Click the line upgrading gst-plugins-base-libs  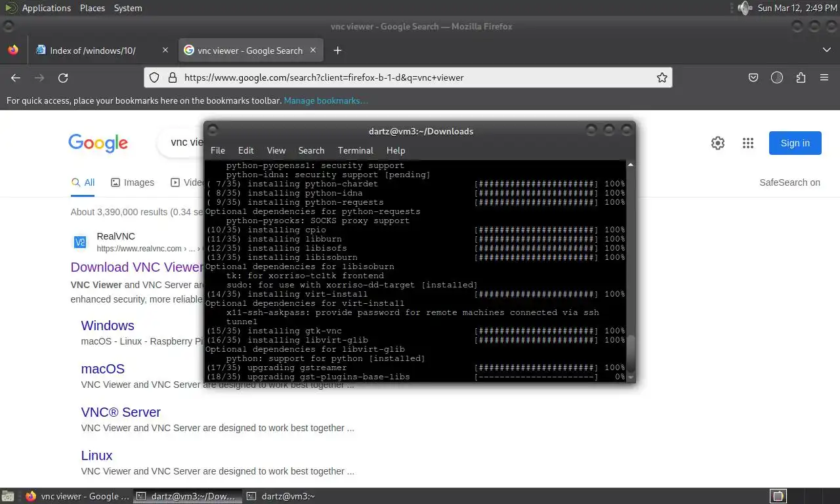(x=415, y=377)
